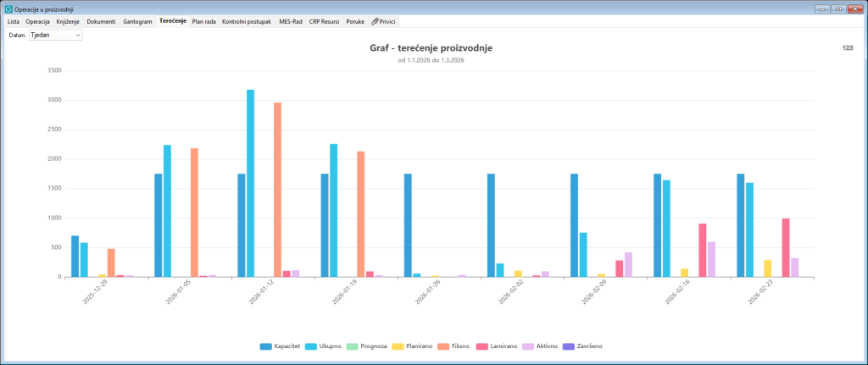Click the Fiksno bar for week 2026-01-05
Image resolution: width=868 pixels, height=365 pixels.
[x=194, y=213]
